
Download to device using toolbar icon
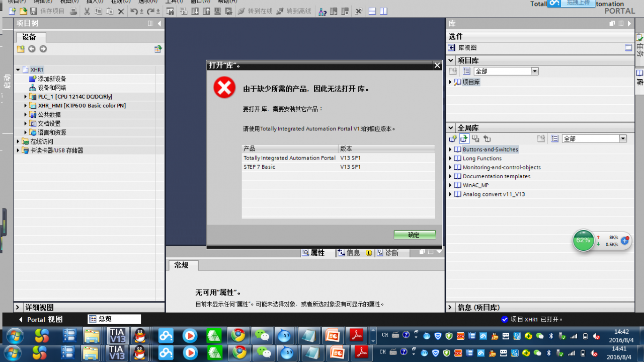tap(195, 11)
